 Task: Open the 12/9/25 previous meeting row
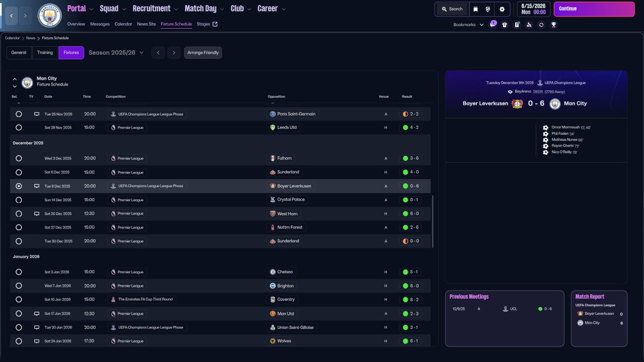pyautogui.click(x=505, y=309)
